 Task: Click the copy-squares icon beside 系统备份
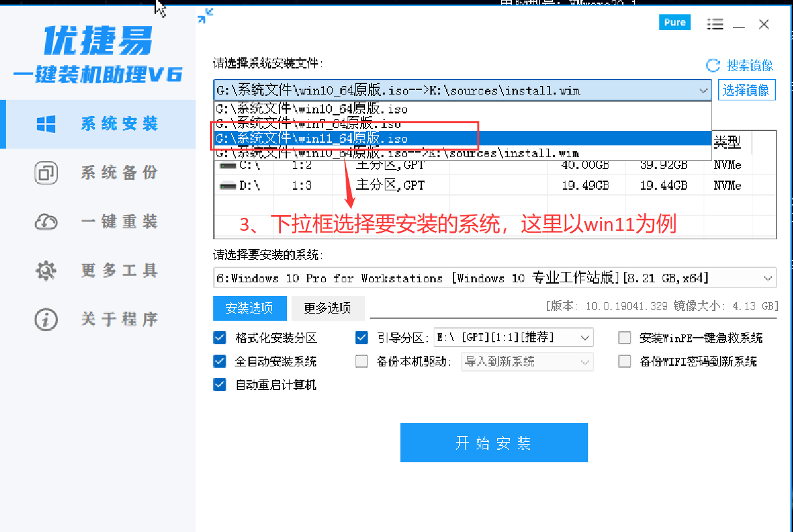point(46,173)
